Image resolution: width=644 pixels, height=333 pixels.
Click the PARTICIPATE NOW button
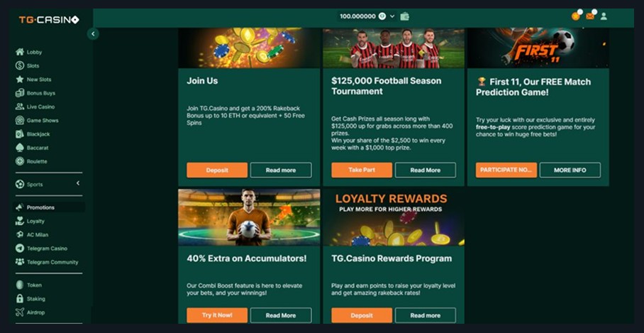pos(506,170)
